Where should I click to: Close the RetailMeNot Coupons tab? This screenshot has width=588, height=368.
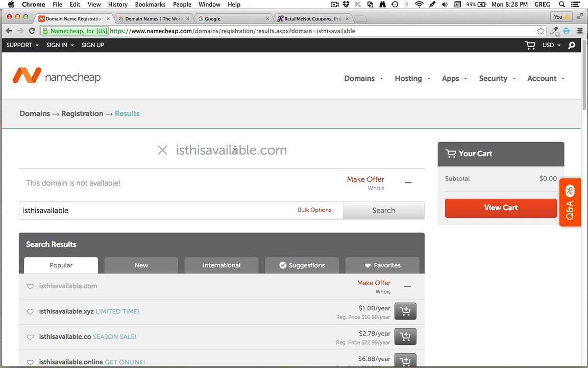tap(347, 19)
